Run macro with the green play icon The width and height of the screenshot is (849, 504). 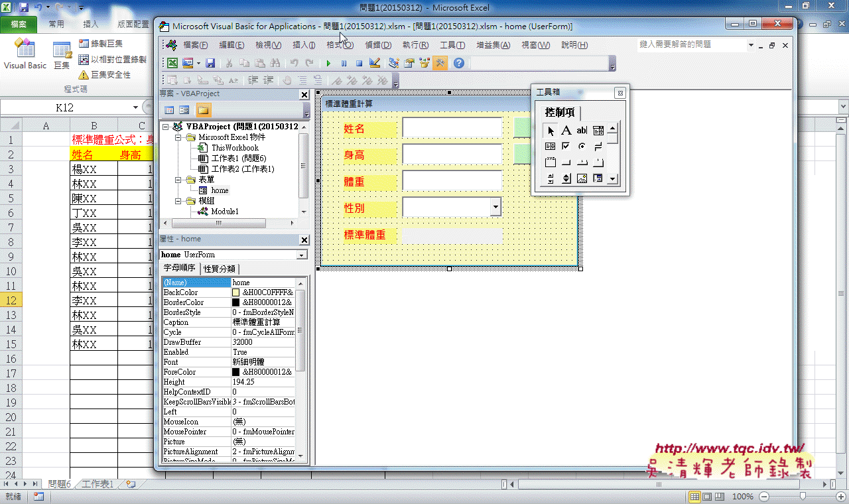[x=328, y=63]
